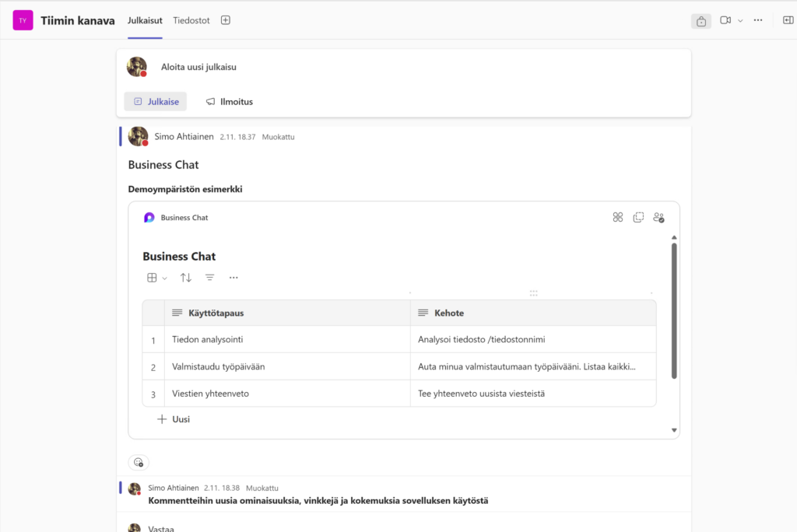Click the Käyttötapaus column header
This screenshot has width=797, height=532.
[x=288, y=313]
